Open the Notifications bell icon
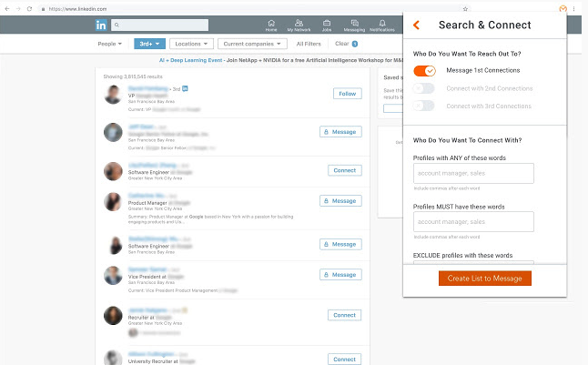 tap(382, 25)
